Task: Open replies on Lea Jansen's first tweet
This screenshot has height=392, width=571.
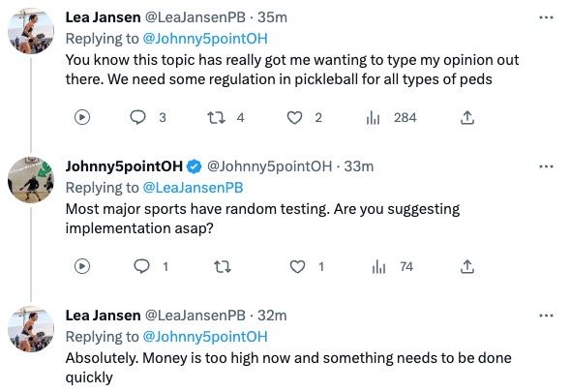Action: tap(137, 117)
